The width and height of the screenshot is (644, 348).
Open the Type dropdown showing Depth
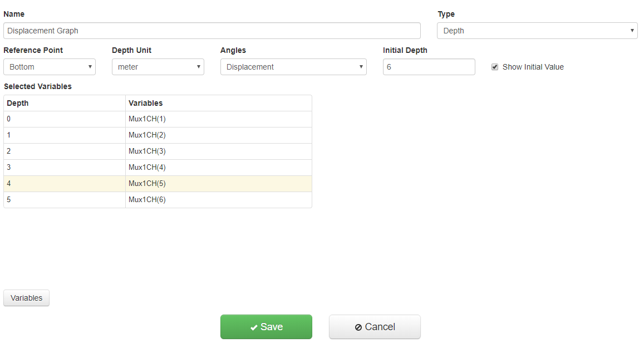537,31
